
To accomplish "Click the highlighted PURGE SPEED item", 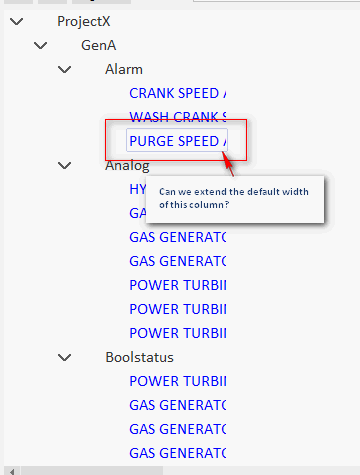I will [177, 141].
